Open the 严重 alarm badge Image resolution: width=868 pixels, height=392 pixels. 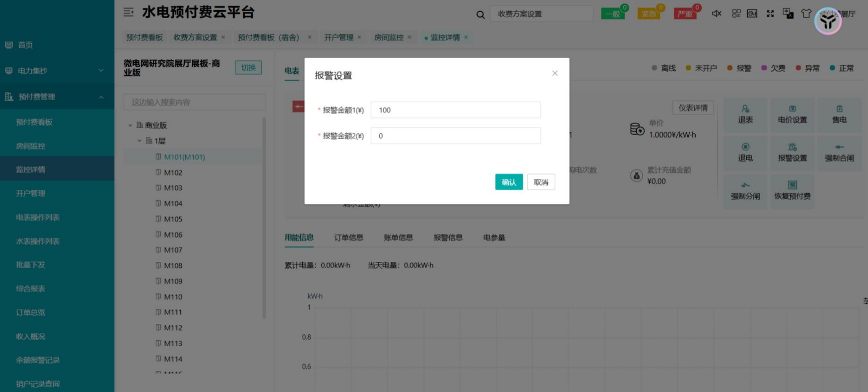tap(686, 13)
